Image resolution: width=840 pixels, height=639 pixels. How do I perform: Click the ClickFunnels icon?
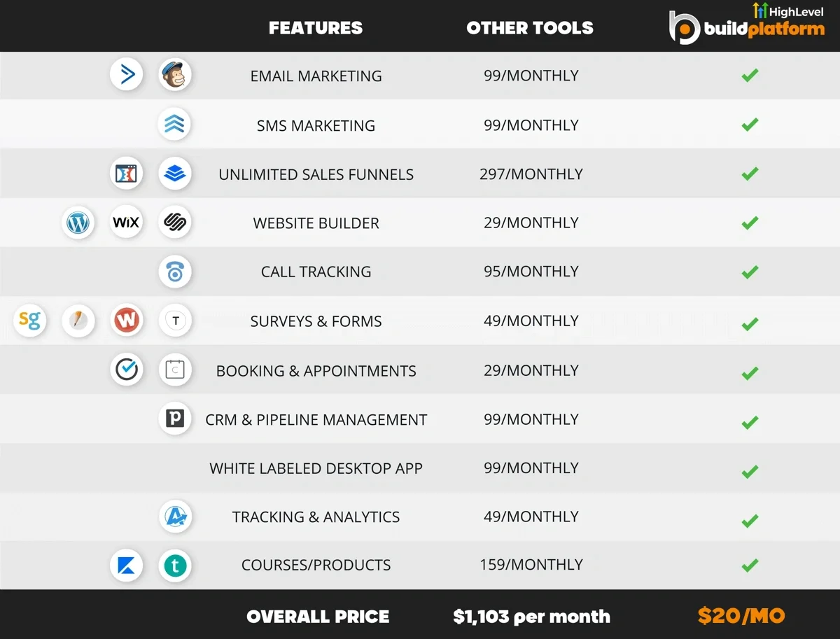pos(127,174)
